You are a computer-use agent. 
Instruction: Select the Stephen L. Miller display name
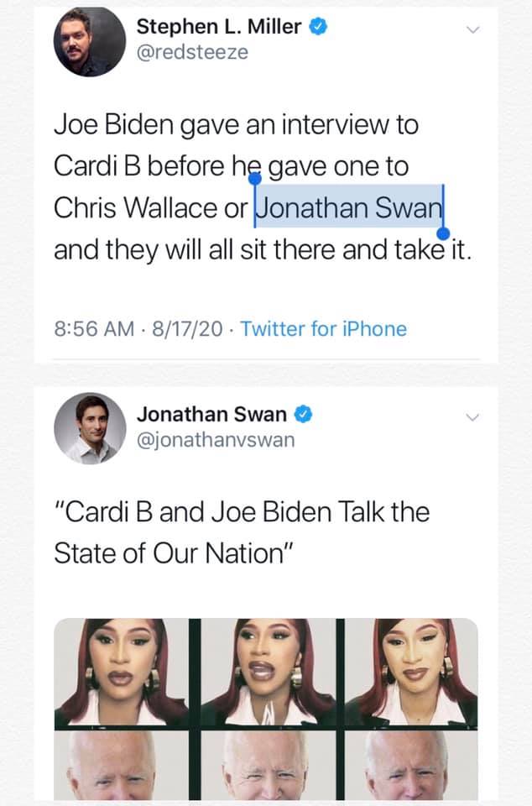[x=218, y=28]
